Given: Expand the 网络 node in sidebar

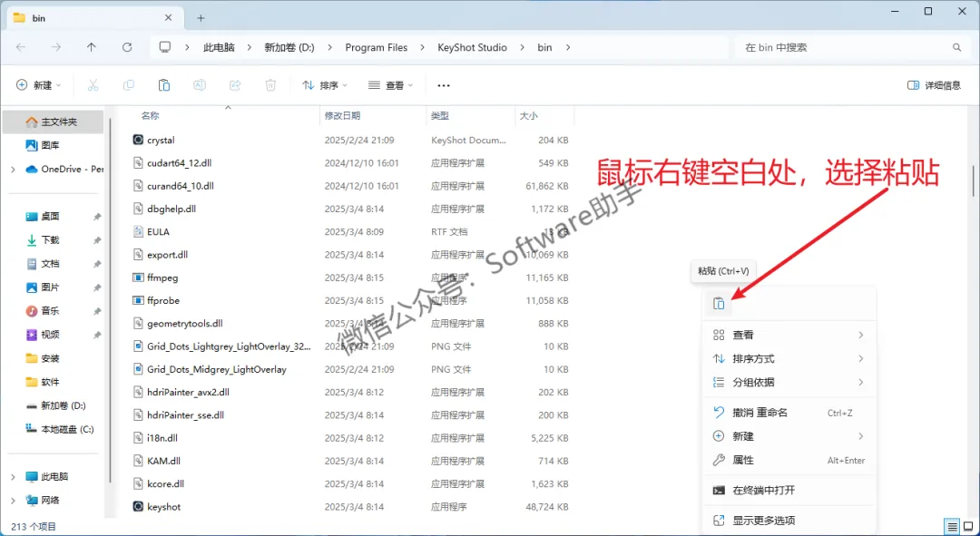Looking at the screenshot, I should 13,501.
